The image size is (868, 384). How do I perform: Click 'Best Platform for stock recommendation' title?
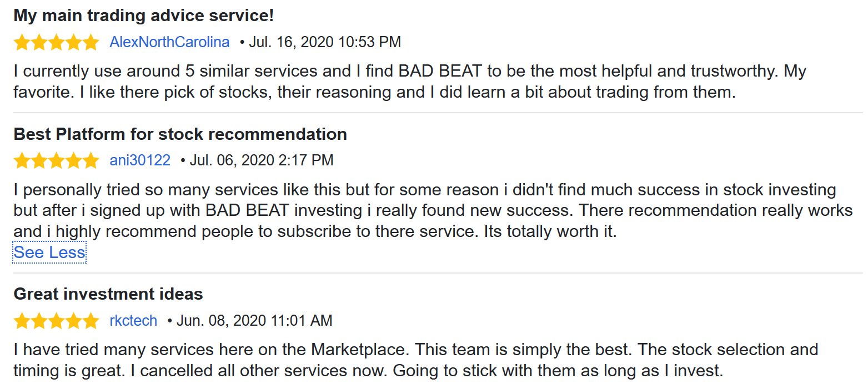click(180, 134)
